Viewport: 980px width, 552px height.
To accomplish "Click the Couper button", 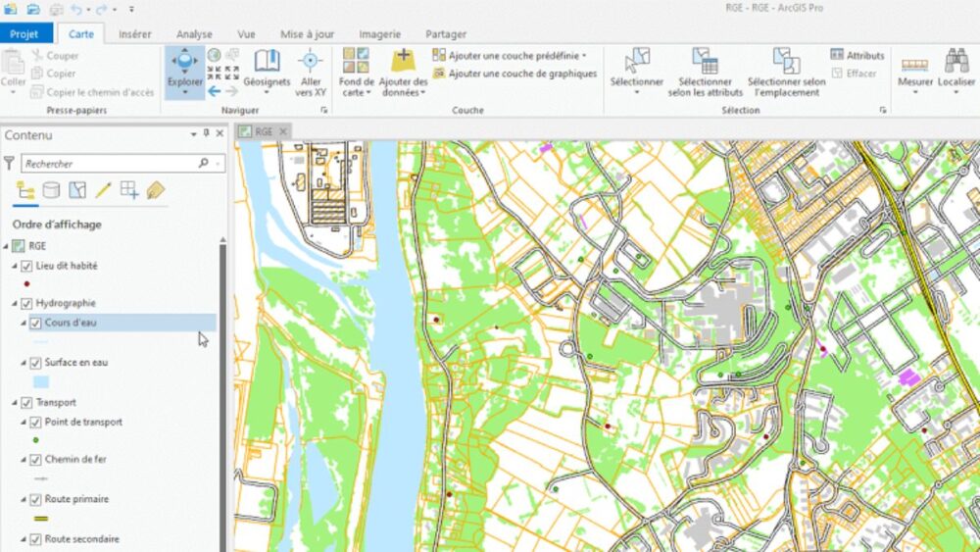I will click(55, 56).
